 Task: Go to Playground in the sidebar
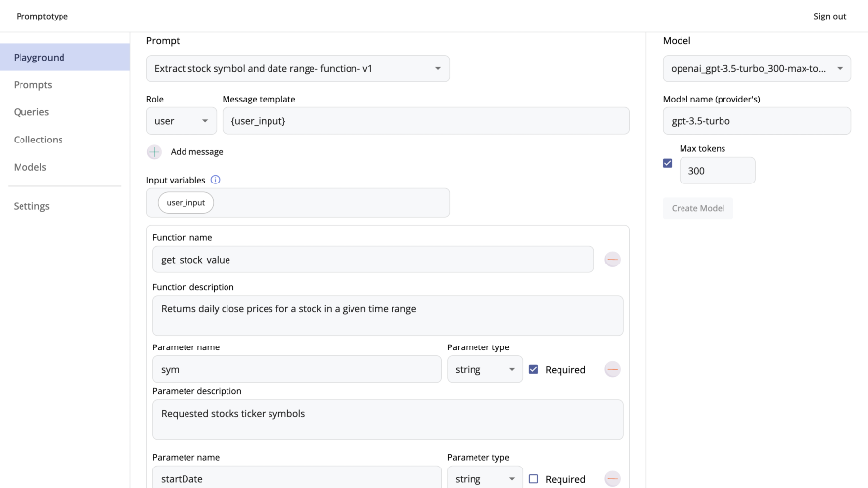coord(64,57)
